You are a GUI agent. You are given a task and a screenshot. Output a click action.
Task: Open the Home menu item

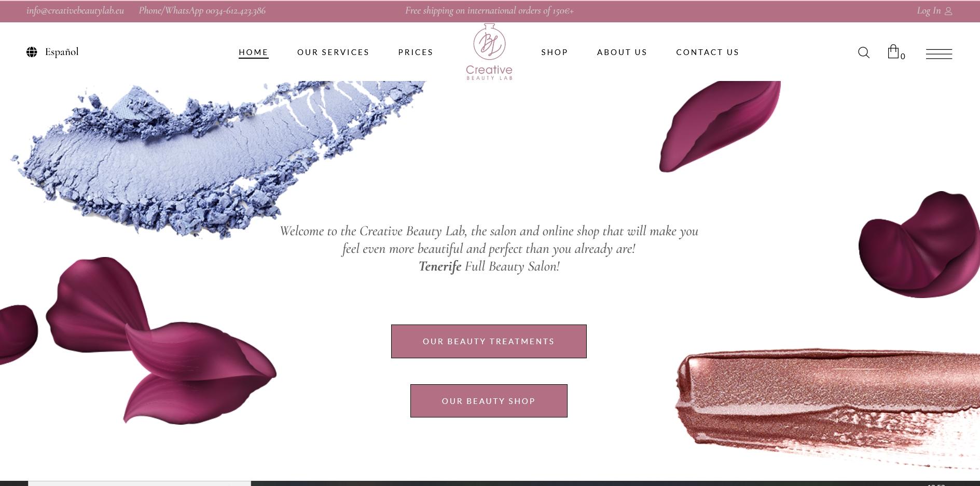tap(253, 52)
